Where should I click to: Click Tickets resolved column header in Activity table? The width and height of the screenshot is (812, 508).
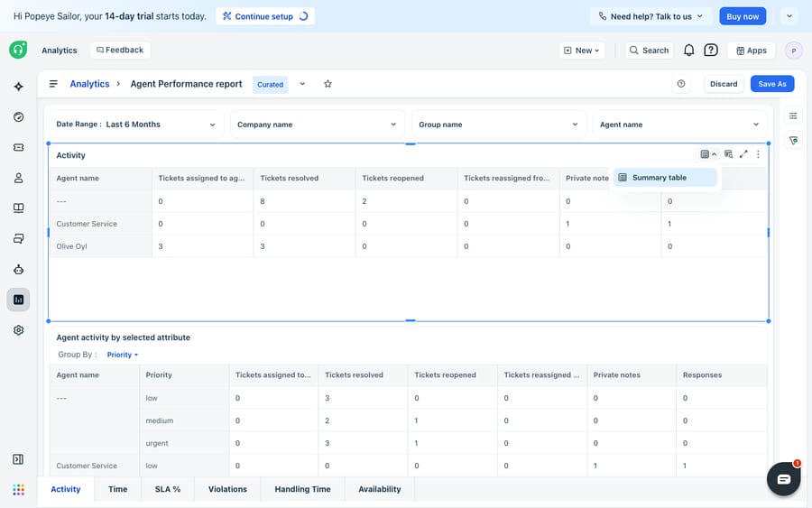pos(304,178)
